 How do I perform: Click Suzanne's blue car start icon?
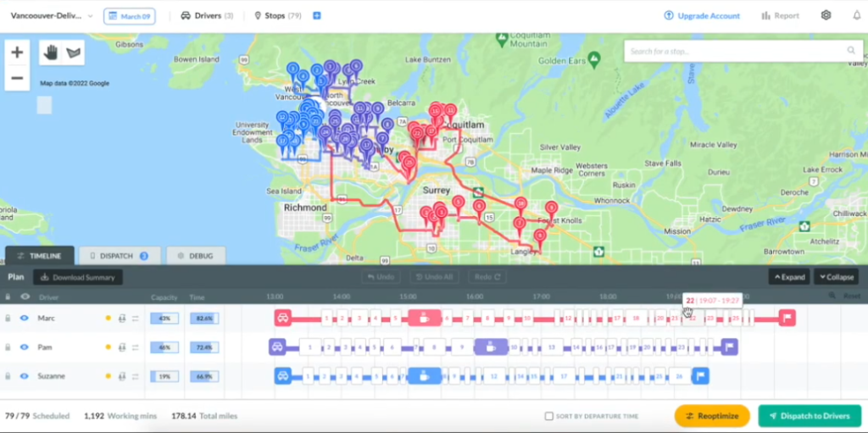(283, 376)
